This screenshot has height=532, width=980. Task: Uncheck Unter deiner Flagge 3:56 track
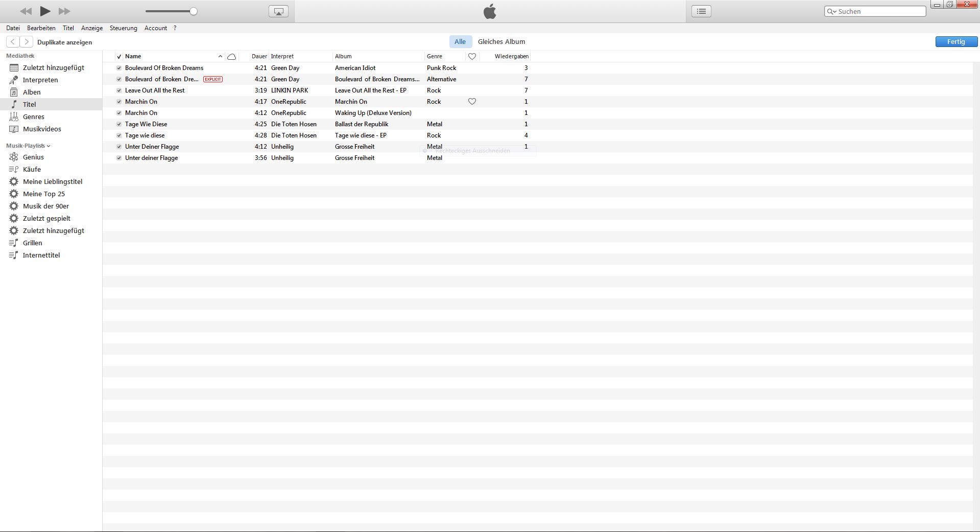[x=119, y=158]
